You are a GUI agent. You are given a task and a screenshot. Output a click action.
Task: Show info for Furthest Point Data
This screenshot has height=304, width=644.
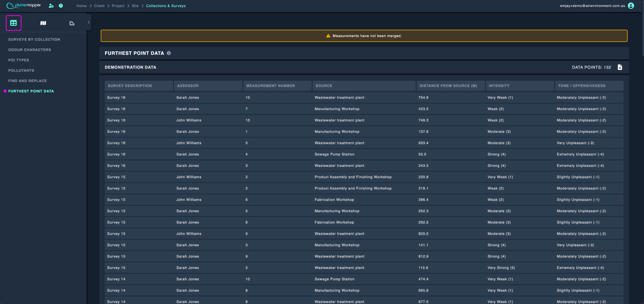coord(169,53)
